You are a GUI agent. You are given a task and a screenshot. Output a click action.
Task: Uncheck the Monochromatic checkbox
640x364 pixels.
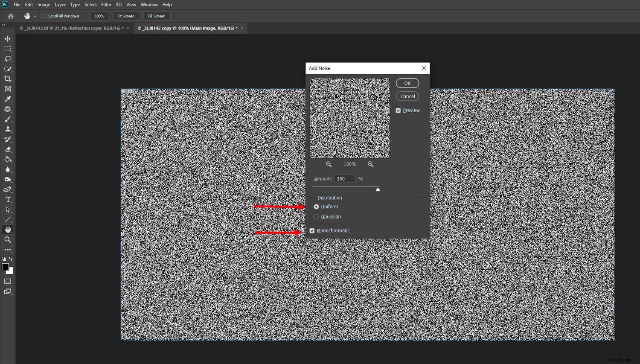click(312, 231)
